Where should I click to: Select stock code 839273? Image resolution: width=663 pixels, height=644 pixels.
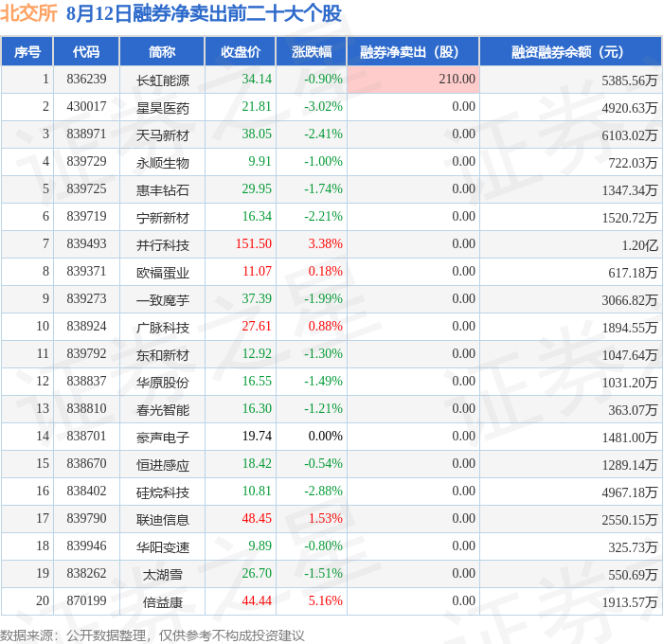point(86,299)
